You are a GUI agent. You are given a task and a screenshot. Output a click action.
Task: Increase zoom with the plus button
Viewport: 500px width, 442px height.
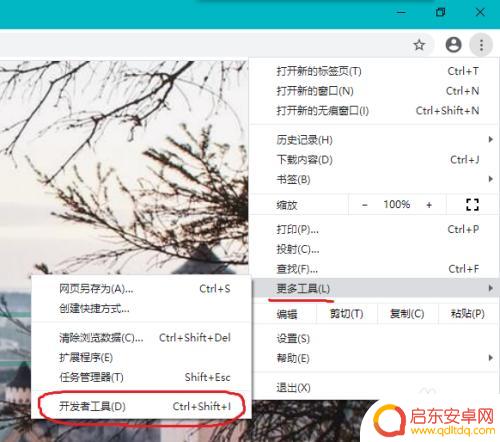429,205
